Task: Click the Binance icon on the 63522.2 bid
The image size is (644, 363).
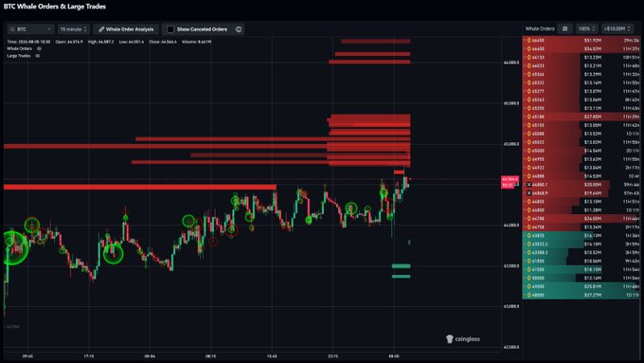Action: (x=529, y=244)
